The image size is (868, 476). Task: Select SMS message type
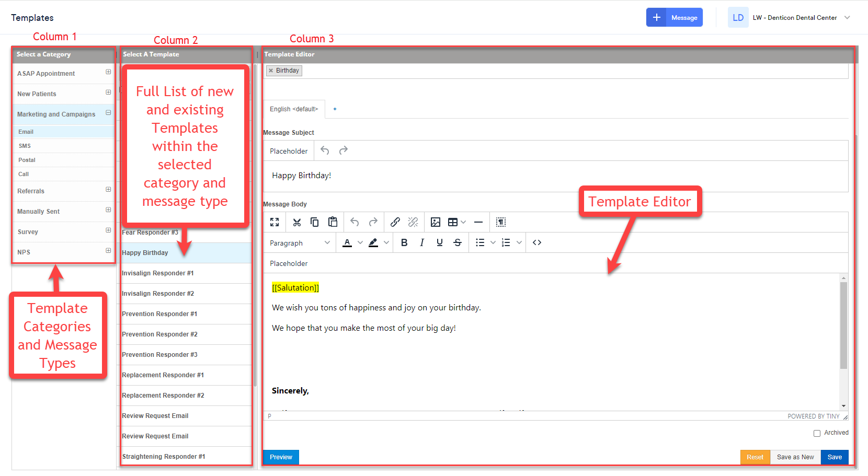(x=63, y=146)
